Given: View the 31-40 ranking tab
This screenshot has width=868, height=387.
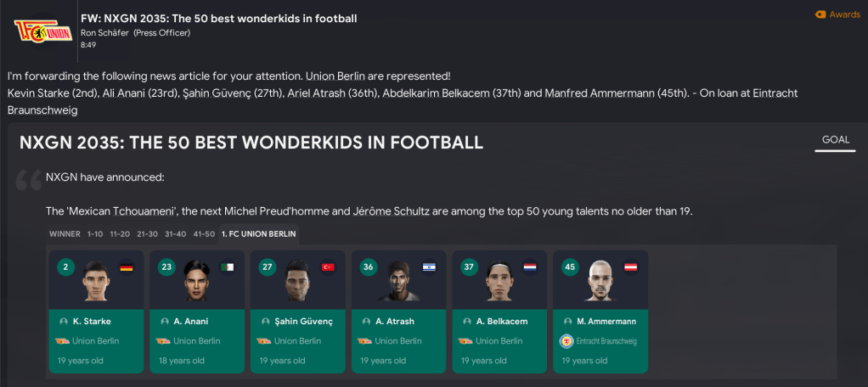Looking at the screenshot, I should pos(176,233).
